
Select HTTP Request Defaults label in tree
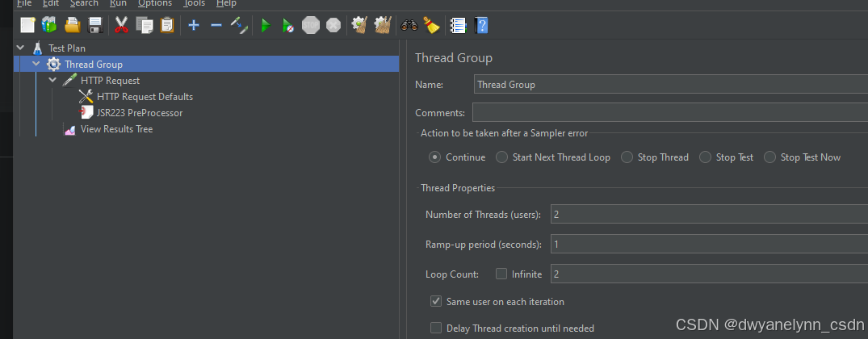pyautogui.click(x=145, y=96)
